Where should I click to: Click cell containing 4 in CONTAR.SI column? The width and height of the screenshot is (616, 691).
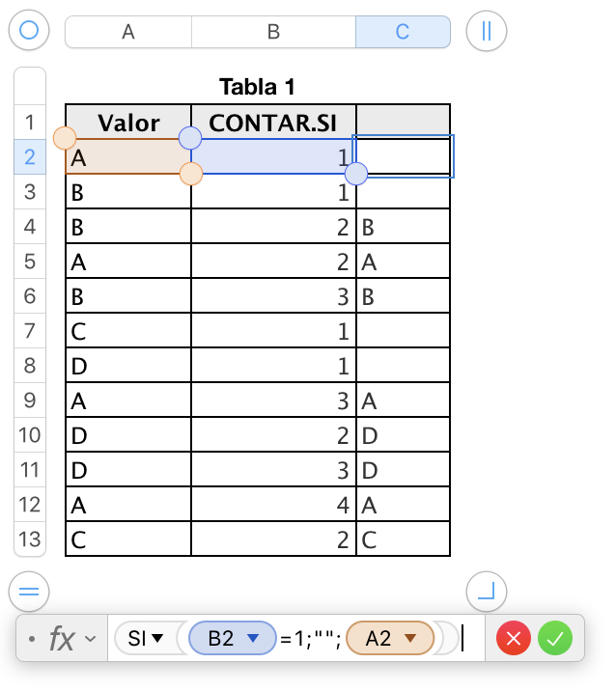[273, 505]
